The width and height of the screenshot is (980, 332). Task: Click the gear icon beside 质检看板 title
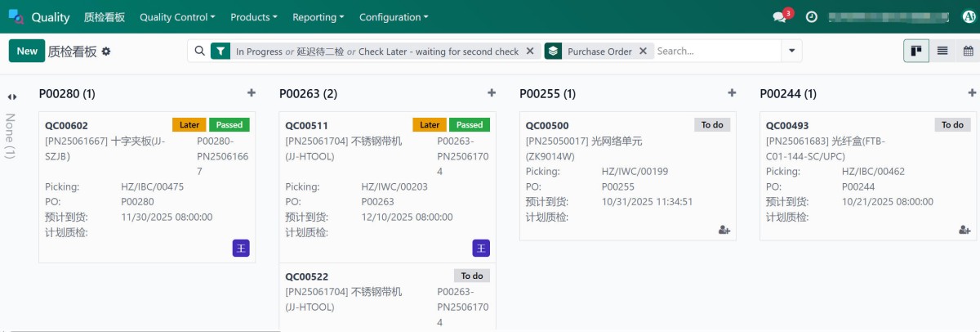click(106, 52)
